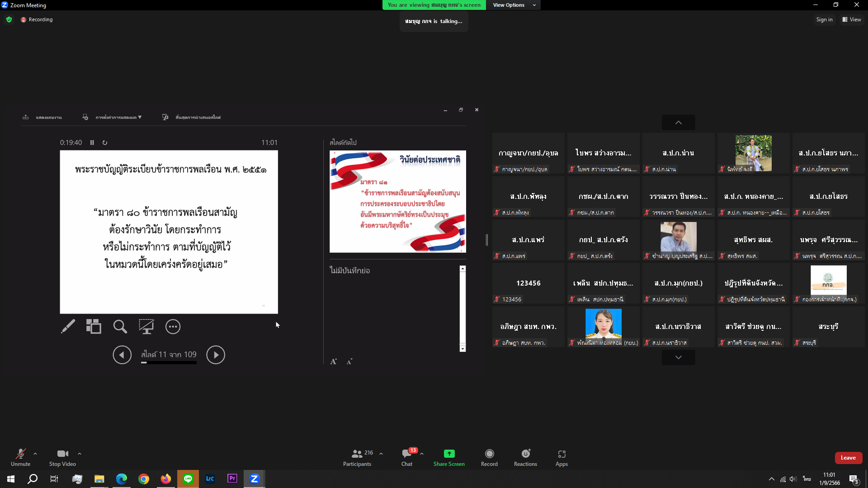
Task: Open the Reactions menu
Action: [x=525, y=457]
